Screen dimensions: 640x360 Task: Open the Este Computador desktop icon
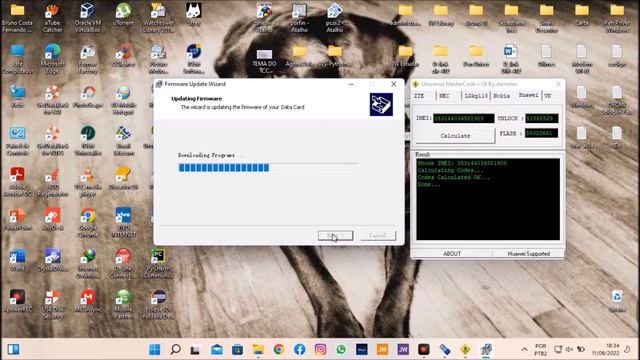(18, 59)
